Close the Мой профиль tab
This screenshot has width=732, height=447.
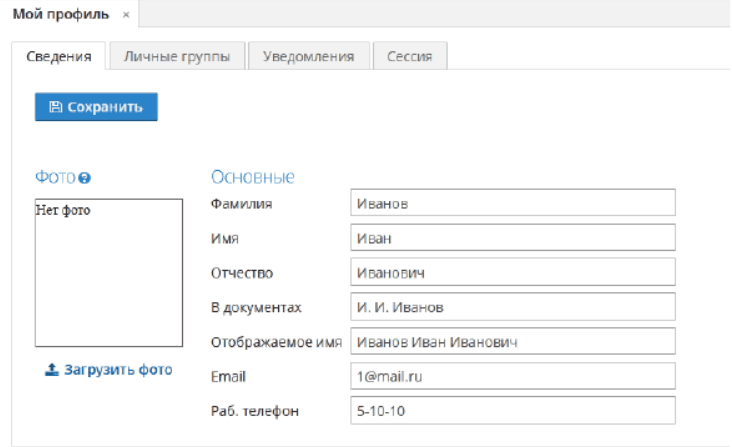[126, 14]
